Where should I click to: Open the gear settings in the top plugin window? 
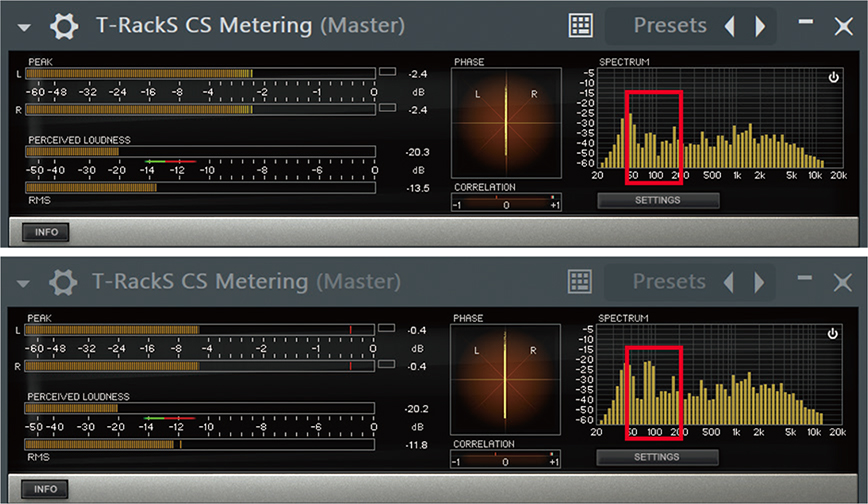tap(64, 26)
